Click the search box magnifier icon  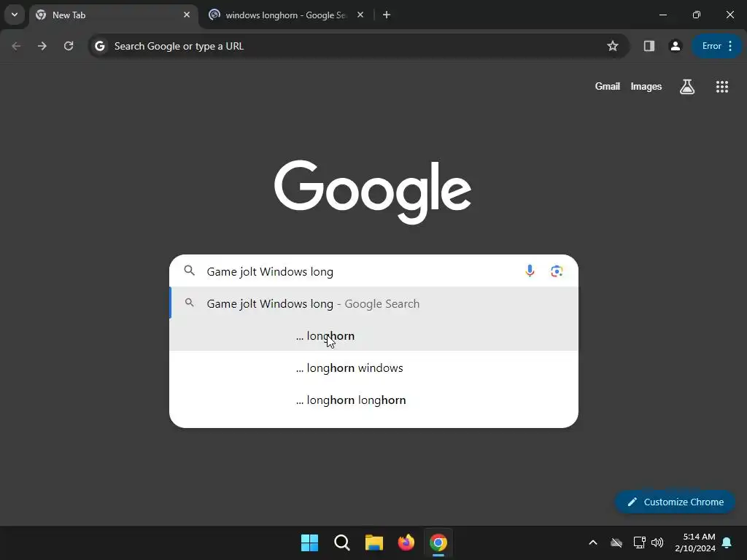coord(190,271)
